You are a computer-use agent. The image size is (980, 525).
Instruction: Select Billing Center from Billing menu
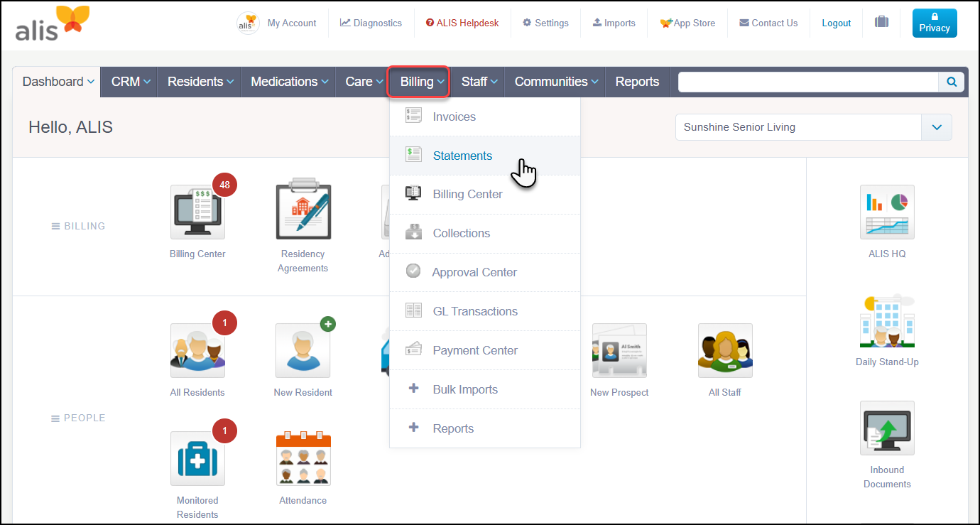pyautogui.click(x=485, y=194)
